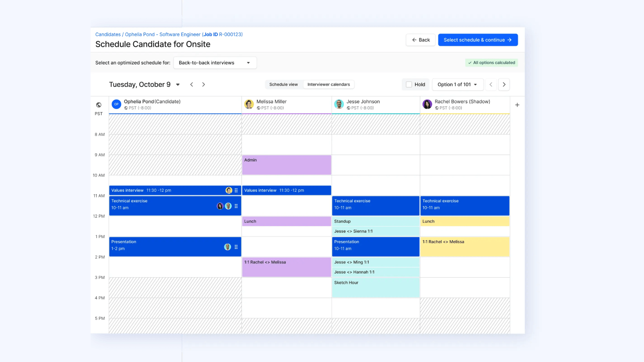This screenshot has height=362, width=644.
Task: Switch to Interviewer calendars tab
Action: click(x=328, y=84)
